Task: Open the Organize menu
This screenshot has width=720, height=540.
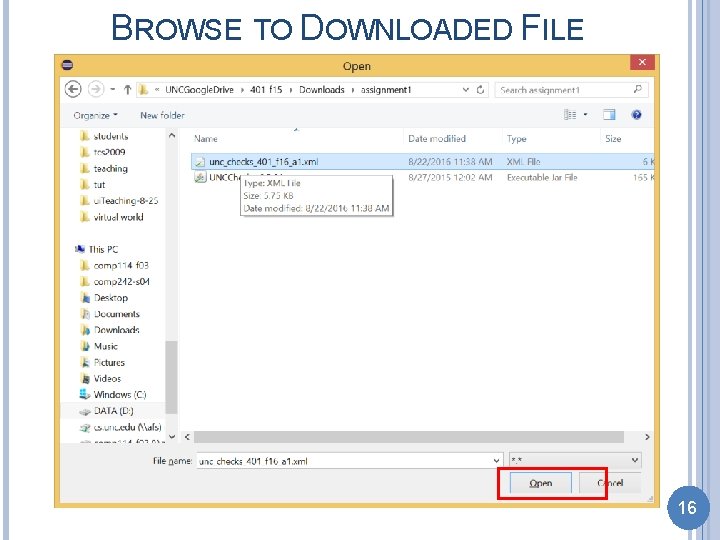Action: [96, 115]
